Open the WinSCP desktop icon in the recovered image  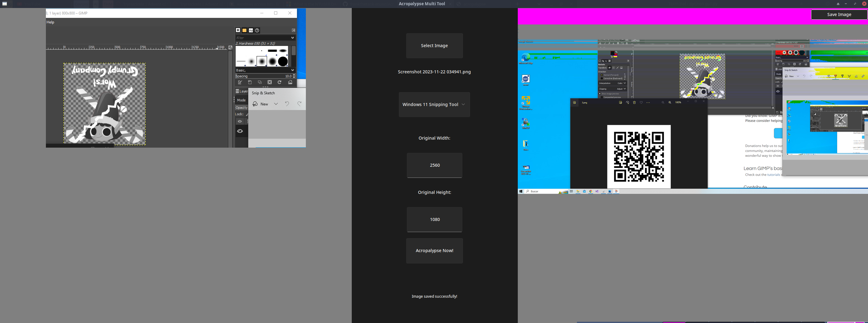(x=526, y=123)
